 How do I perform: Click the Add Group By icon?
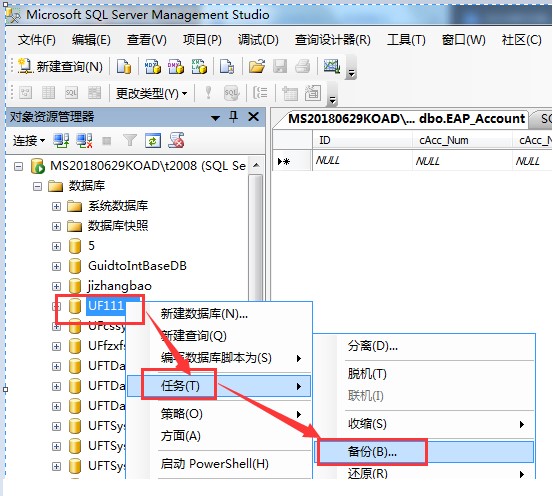pos(261,93)
